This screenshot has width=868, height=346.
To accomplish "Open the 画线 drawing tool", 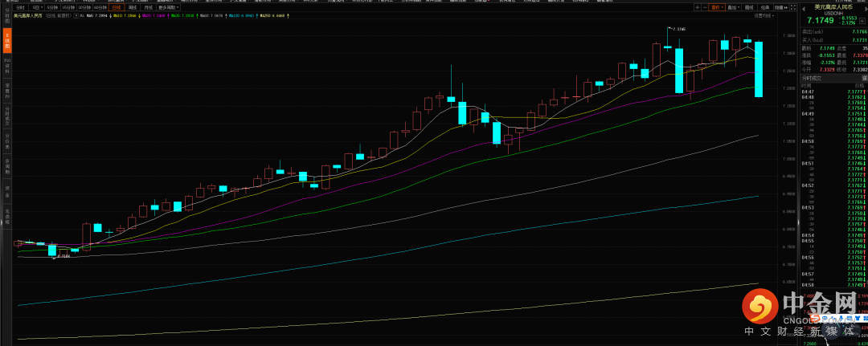I will pyautogui.click(x=749, y=7).
